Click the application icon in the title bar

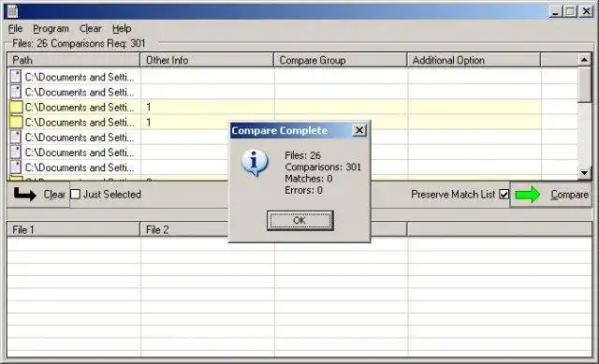[12, 11]
